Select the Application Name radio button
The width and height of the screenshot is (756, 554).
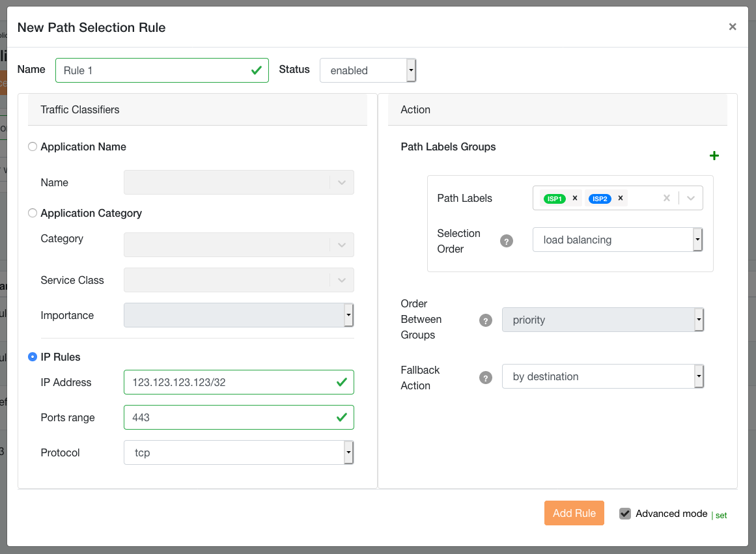coord(33,147)
